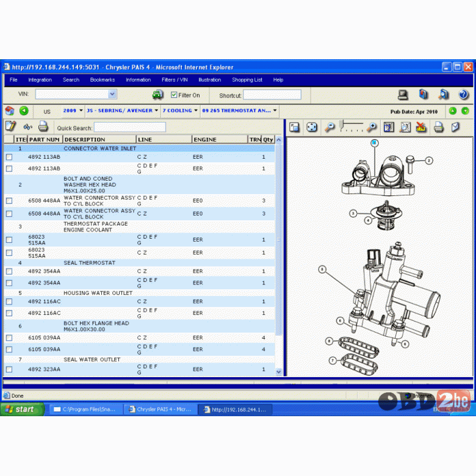Switch to C:\Program Files taskbar window
The height and width of the screenshot is (476, 476).
coord(85,409)
